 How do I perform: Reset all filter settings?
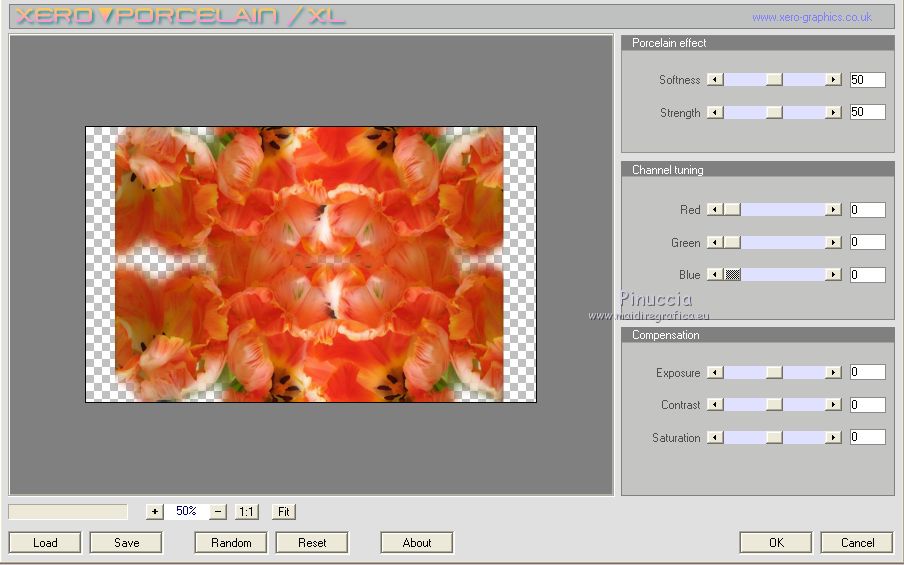pos(312,543)
